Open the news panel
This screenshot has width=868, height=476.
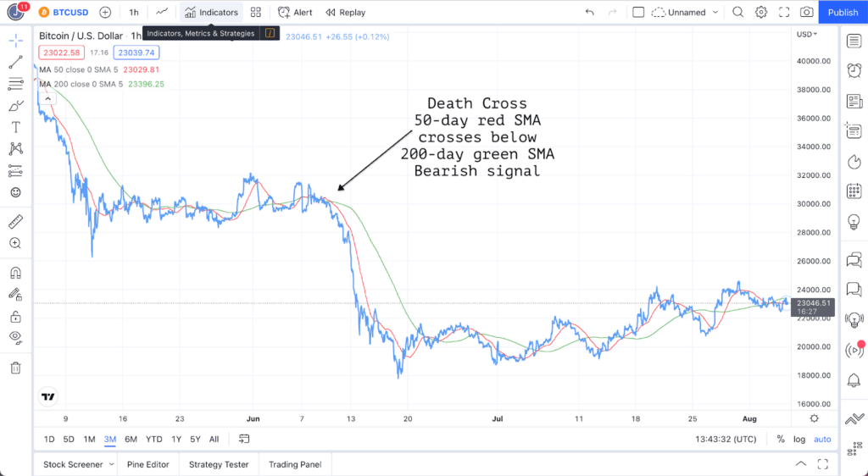(x=854, y=101)
